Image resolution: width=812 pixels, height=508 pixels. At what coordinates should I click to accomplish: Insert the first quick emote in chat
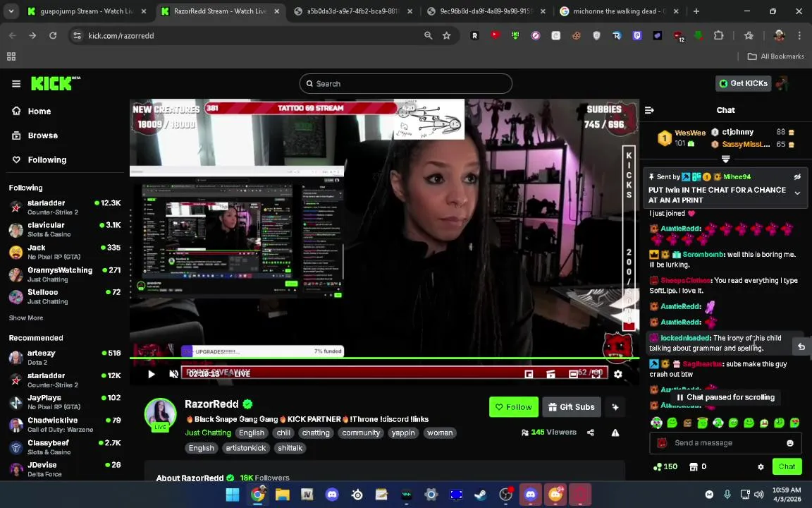click(x=656, y=423)
